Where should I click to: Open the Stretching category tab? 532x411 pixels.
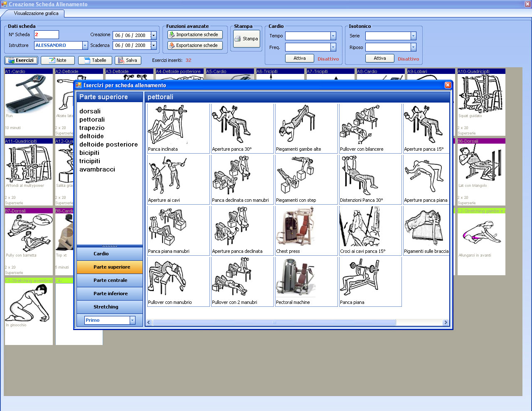[110, 307]
